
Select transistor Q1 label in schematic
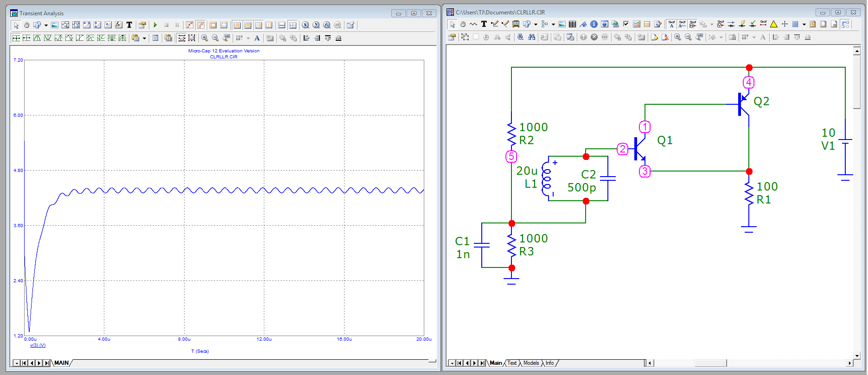coord(664,140)
